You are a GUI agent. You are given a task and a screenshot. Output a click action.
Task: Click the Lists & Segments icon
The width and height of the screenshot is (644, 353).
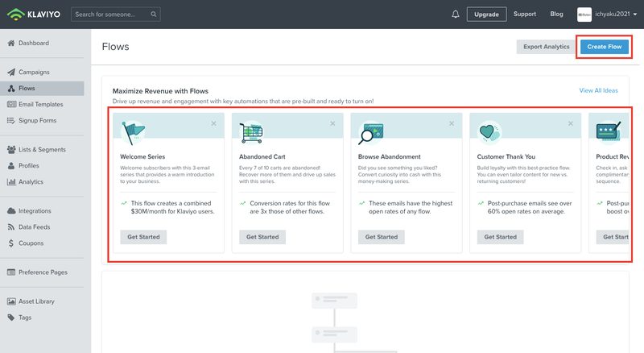point(11,149)
